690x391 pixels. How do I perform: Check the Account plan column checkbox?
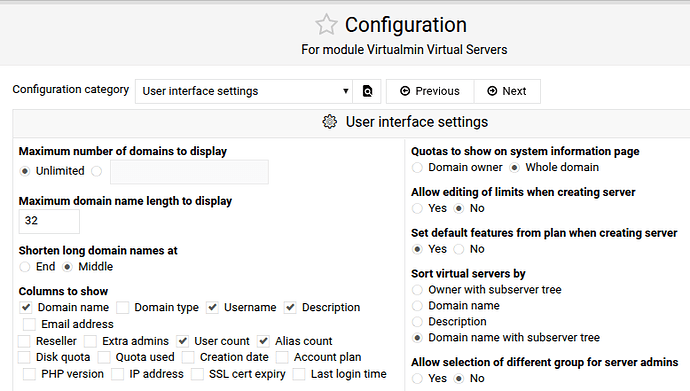(x=282, y=357)
